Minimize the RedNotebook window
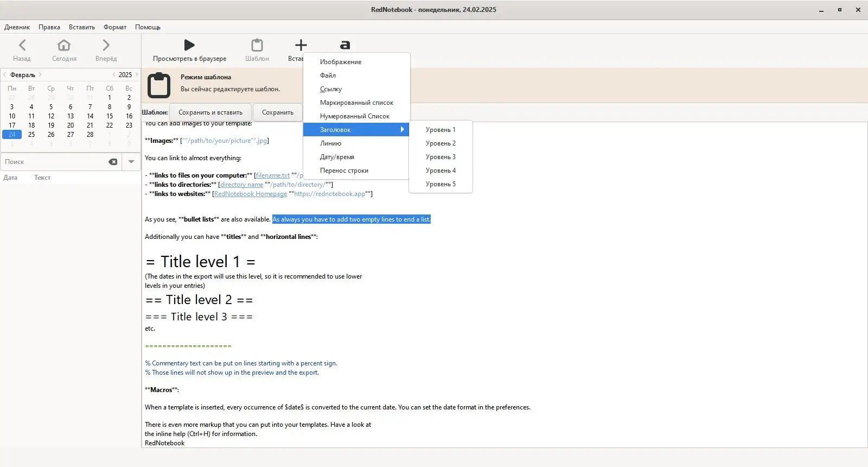 (821, 10)
